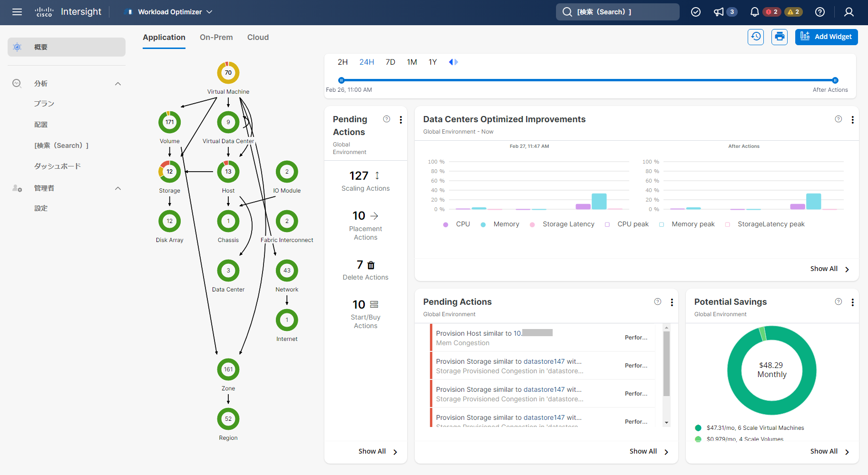Select the Host node showing 13
This screenshot has height=475, width=868.
click(228, 172)
